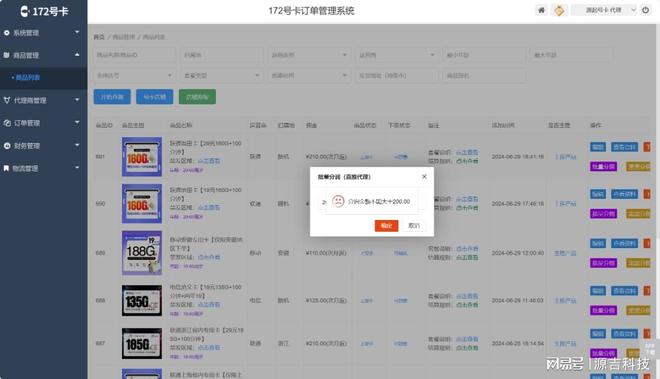Click the orange diamond icon in header
Screen dimensions: 660x379
[559, 11]
